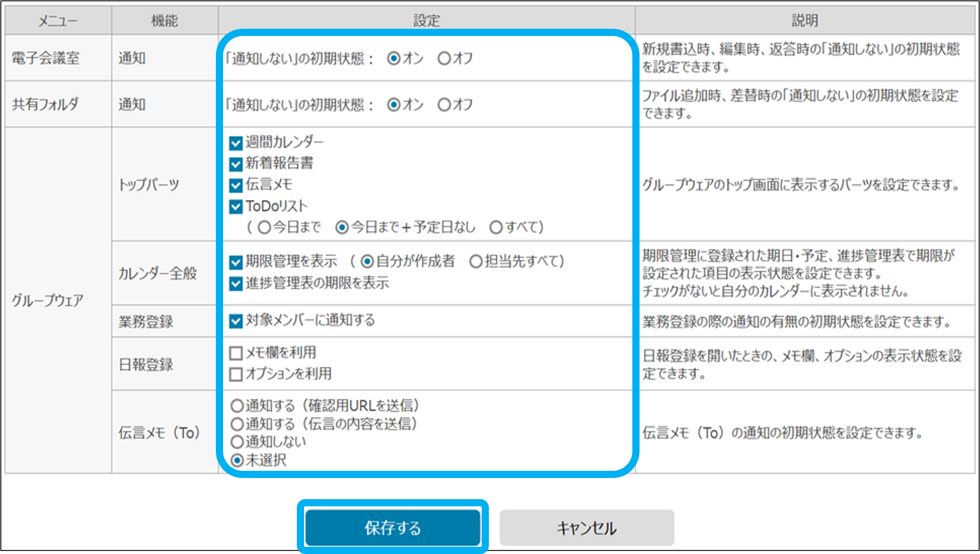Enable メモ欄を利用 checkbox
980x554 pixels.
236,353
